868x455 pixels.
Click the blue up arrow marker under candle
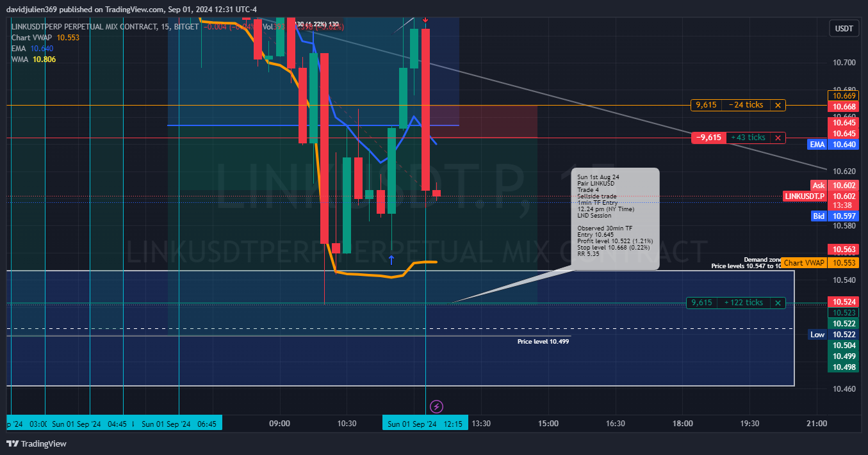391,260
